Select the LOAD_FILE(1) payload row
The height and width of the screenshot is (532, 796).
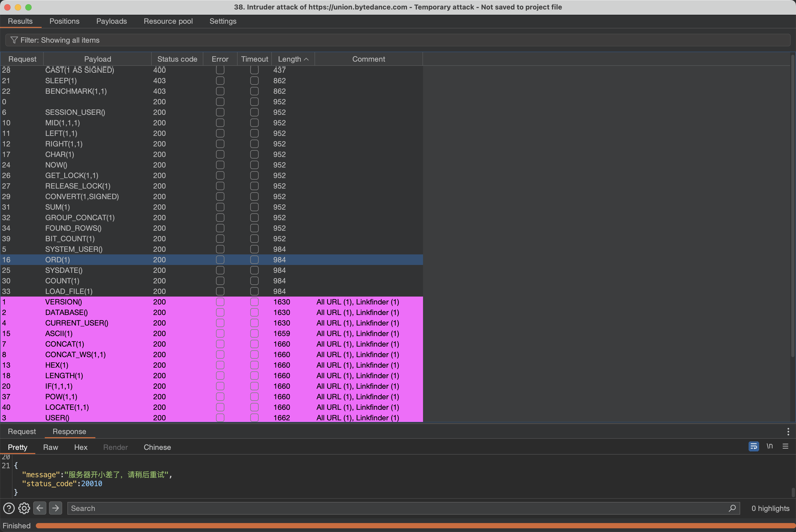[212, 292]
